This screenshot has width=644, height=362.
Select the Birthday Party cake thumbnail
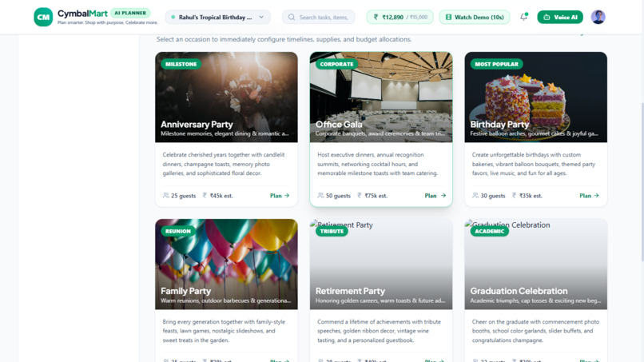535,97
